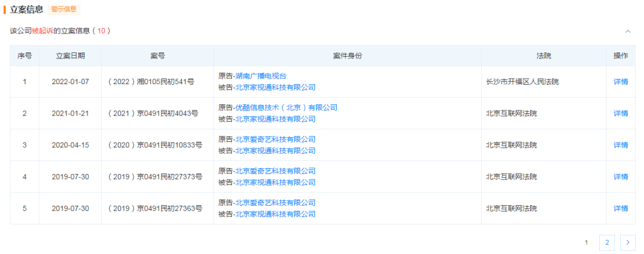The image size is (644, 254).
Task: Open 详情 for case 京0491民初4043号
Action: pos(621,113)
